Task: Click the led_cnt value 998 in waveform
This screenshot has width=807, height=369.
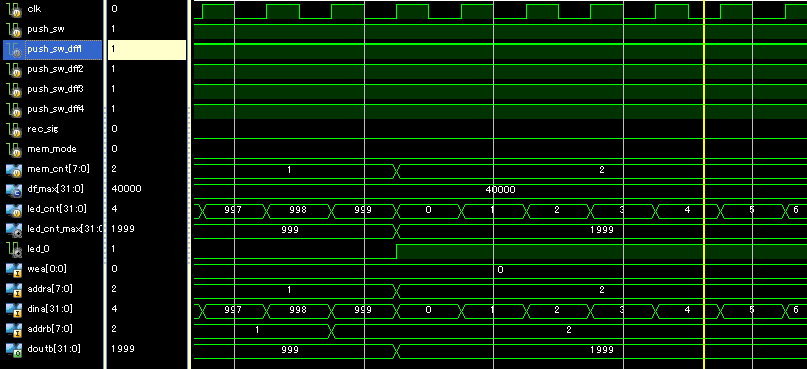Action: pos(298,210)
